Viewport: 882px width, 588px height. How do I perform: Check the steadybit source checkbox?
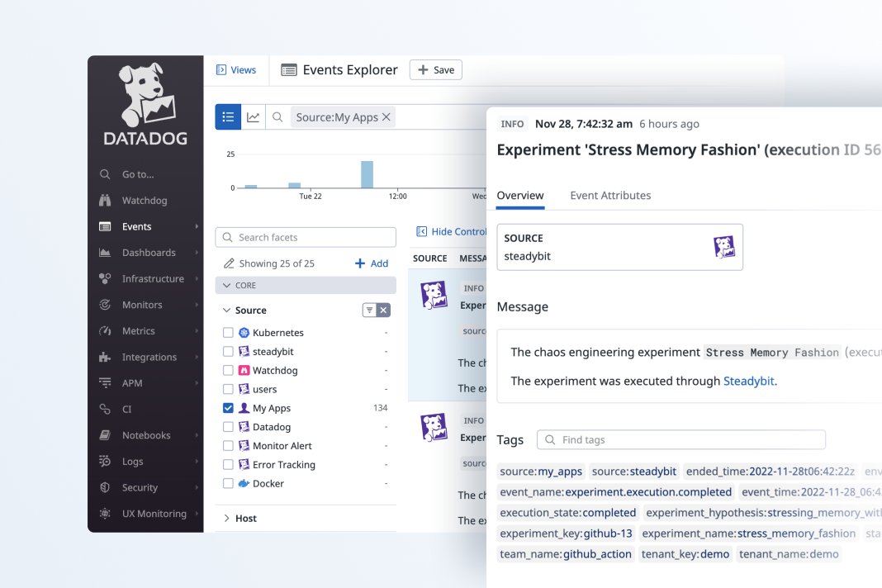click(x=228, y=352)
